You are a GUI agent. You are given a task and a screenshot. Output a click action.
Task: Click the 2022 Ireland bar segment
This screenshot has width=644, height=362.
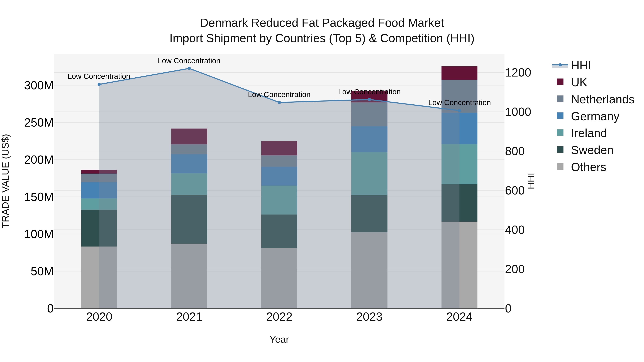pyautogui.click(x=279, y=200)
